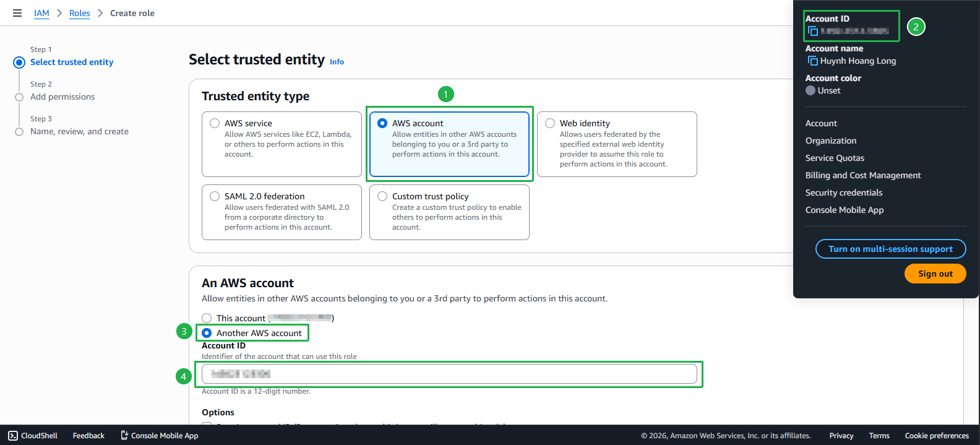Copy the account name Huynh Hoang Long
The width and height of the screenshot is (980, 445).
tap(813, 61)
